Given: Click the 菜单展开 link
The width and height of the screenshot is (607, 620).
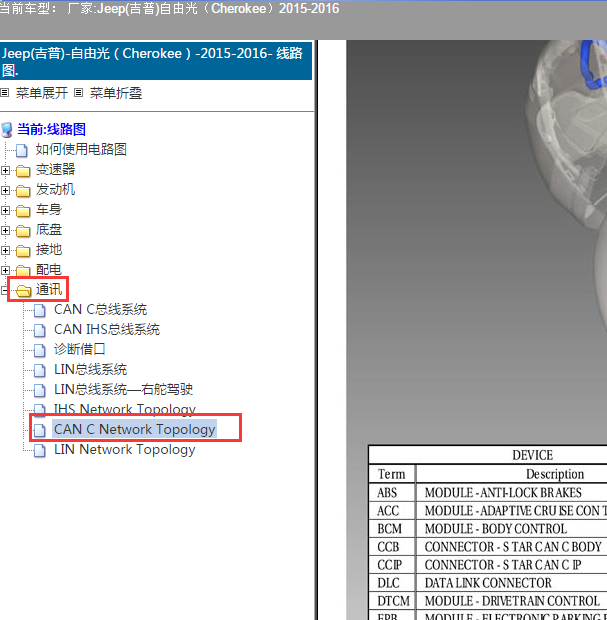Looking at the screenshot, I should [42, 93].
